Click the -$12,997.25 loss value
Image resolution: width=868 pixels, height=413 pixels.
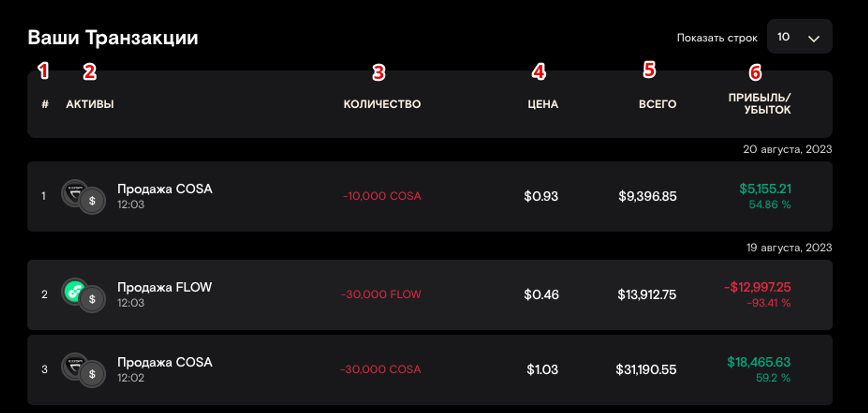[x=757, y=287]
